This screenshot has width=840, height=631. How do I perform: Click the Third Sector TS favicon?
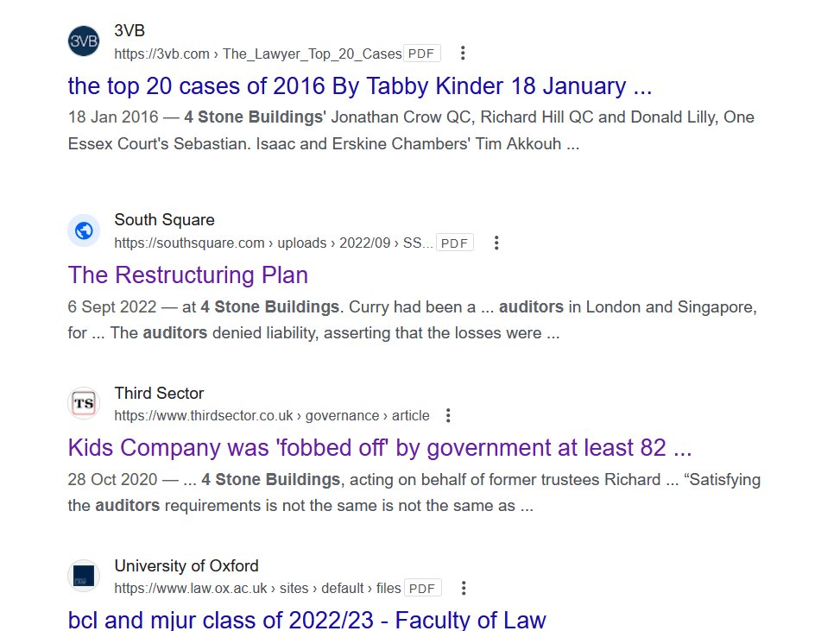click(x=83, y=403)
